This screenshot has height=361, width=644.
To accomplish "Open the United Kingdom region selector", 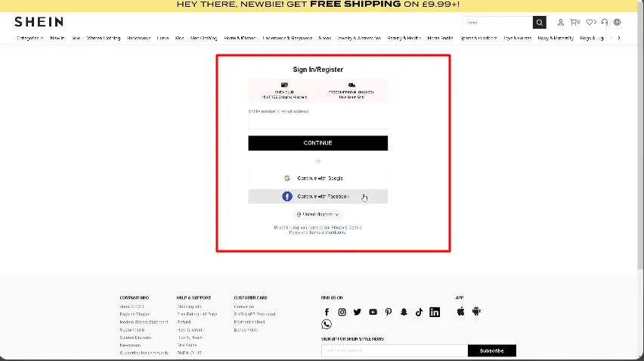I will pyautogui.click(x=318, y=214).
